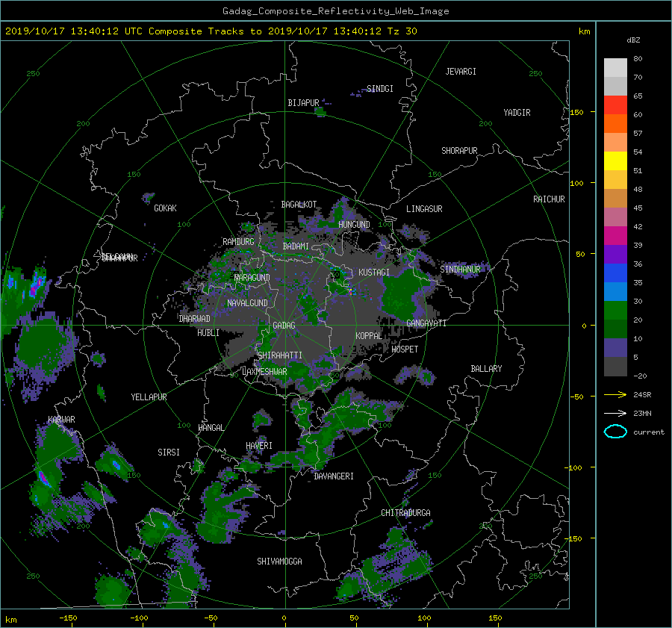Click the BAGALKOT city label

(x=299, y=205)
